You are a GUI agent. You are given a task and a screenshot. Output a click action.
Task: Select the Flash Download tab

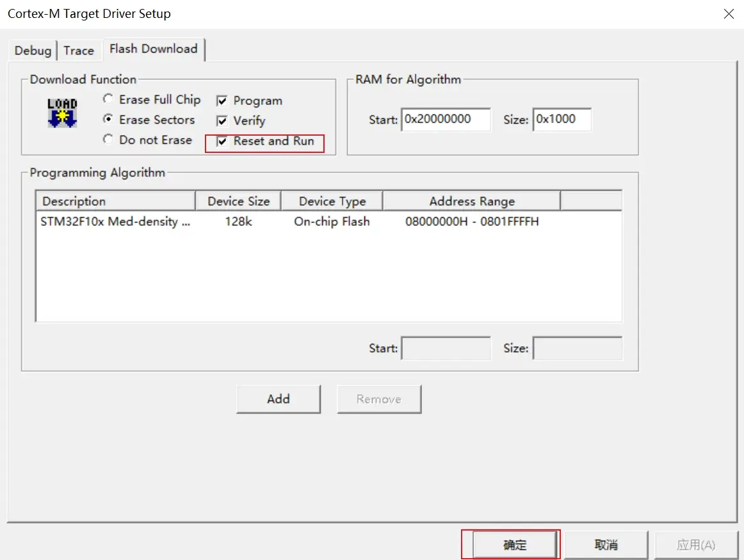click(x=153, y=49)
